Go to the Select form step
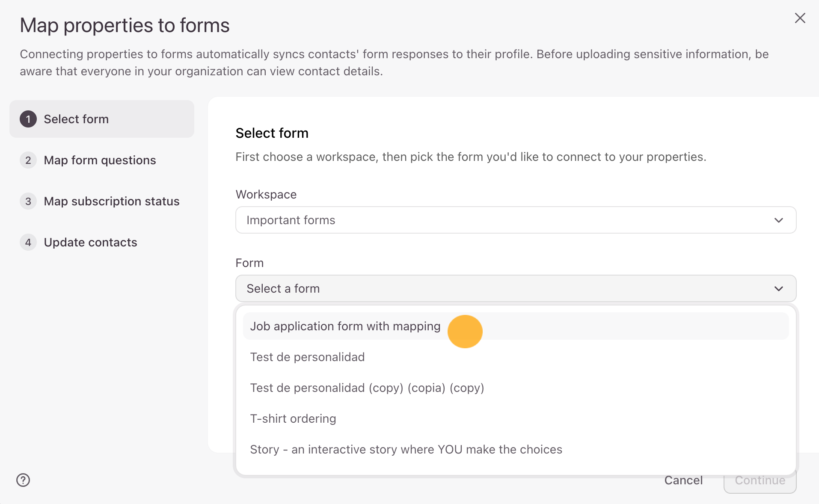Screen dimensions: 819x504 (x=76, y=119)
